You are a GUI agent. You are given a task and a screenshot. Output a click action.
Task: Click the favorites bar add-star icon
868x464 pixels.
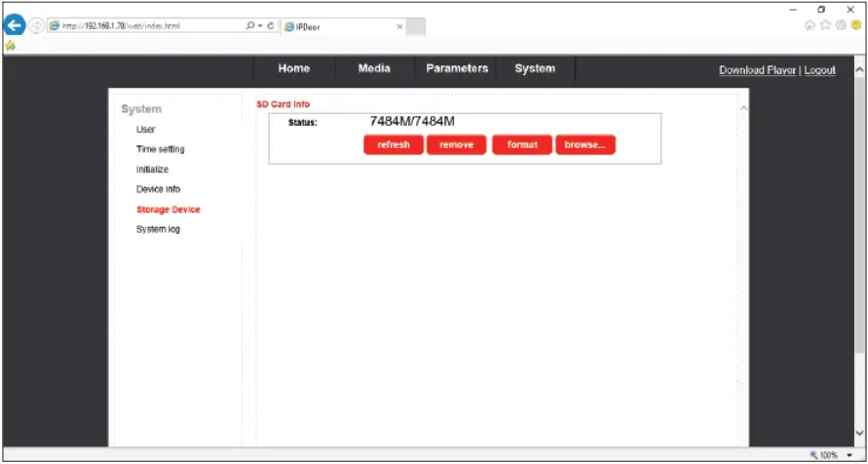(x=10, y=47)
